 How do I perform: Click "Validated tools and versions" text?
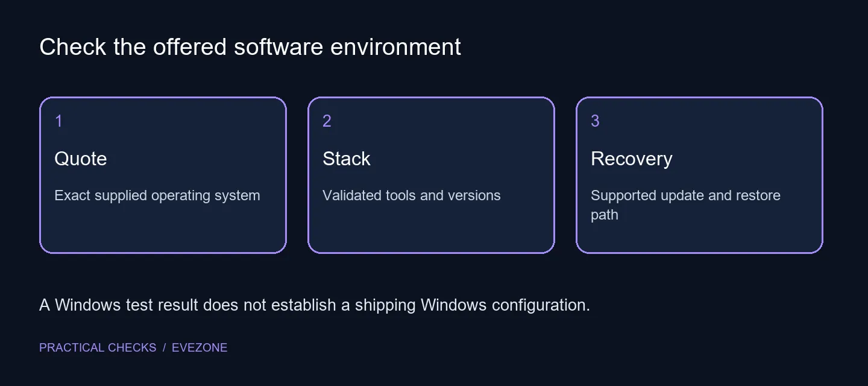click(412, 195)
